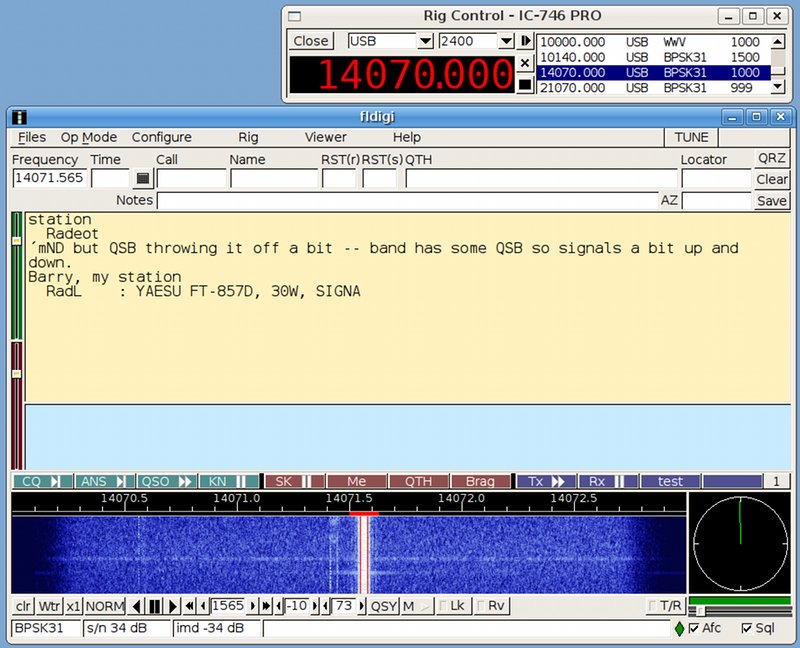The height and width of the screenshot is (648, 800).
Task: Toggle the Wtr waterfall mode button
Action: [x=49, y=606]
